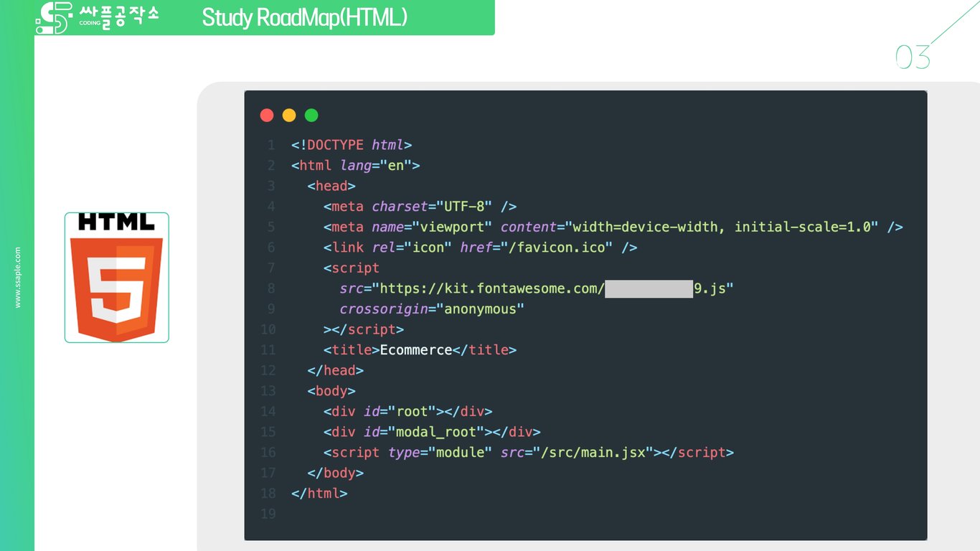Click the opening <head> tag
The width and height of the screenshot is (980, 551).
point(331,186)
